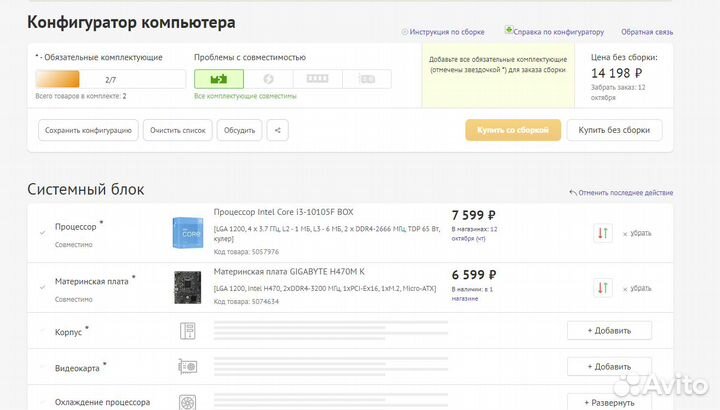Click the Корпус category label

click(68, 332)
